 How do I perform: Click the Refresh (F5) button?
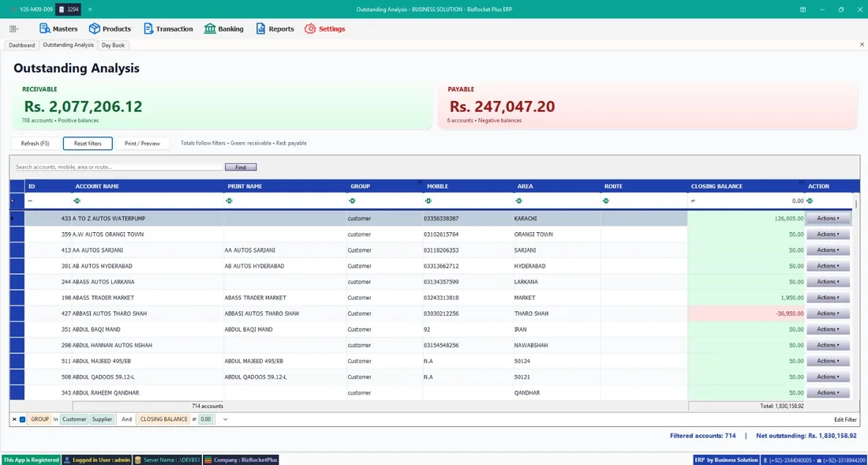[35, 144]
